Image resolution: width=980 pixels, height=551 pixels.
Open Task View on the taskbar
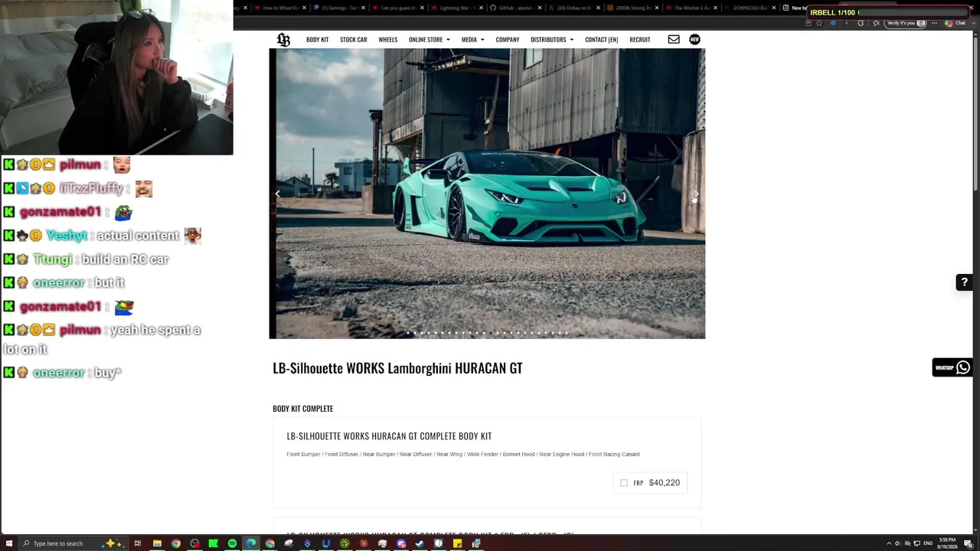click(138, 543)
